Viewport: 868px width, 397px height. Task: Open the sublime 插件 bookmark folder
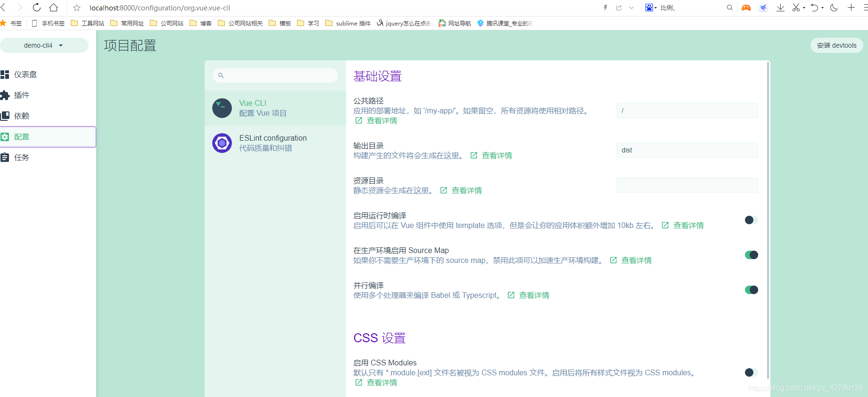[x=348, y=23]
